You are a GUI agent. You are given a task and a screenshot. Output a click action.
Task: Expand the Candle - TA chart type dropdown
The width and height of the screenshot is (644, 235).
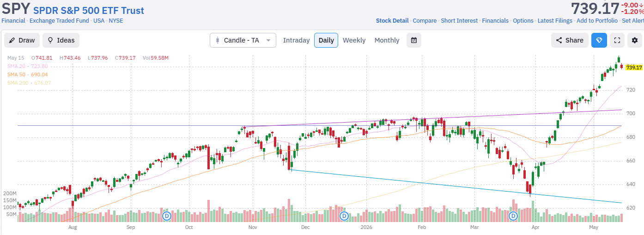click(x=243, y=40)
